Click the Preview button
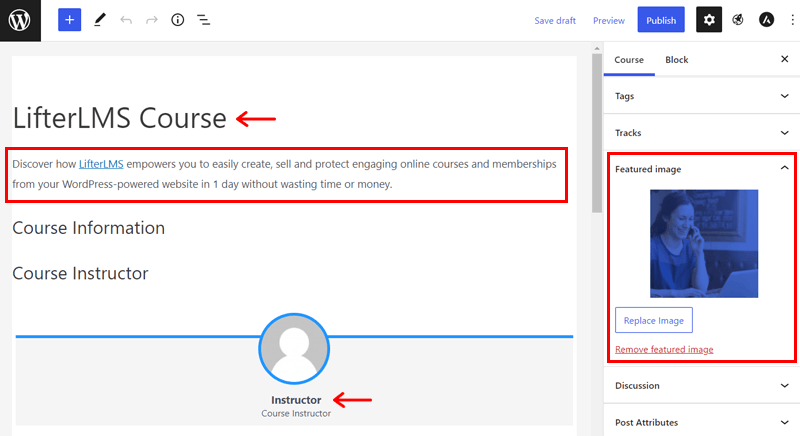The image size is (800, 436). (609, 20)
